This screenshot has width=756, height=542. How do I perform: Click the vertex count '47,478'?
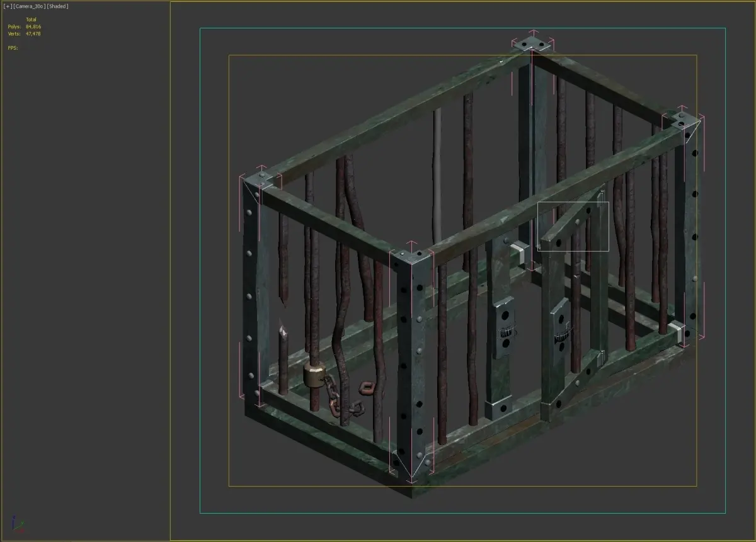(33, 33)
